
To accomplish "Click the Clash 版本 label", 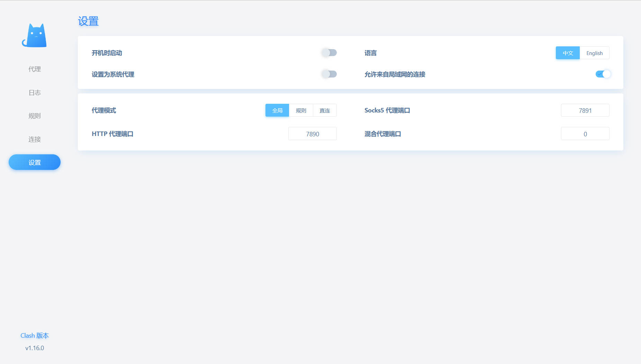I will 35,336.
